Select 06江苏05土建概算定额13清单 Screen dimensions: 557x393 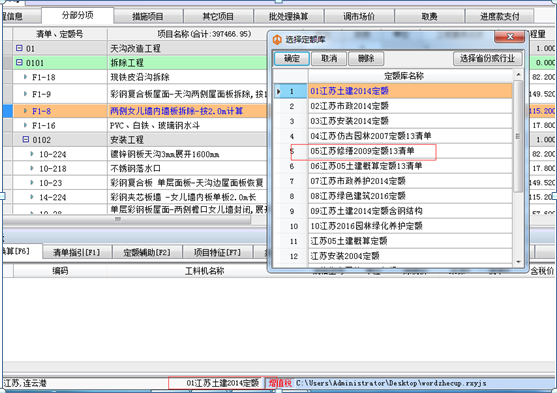(410, 166)
